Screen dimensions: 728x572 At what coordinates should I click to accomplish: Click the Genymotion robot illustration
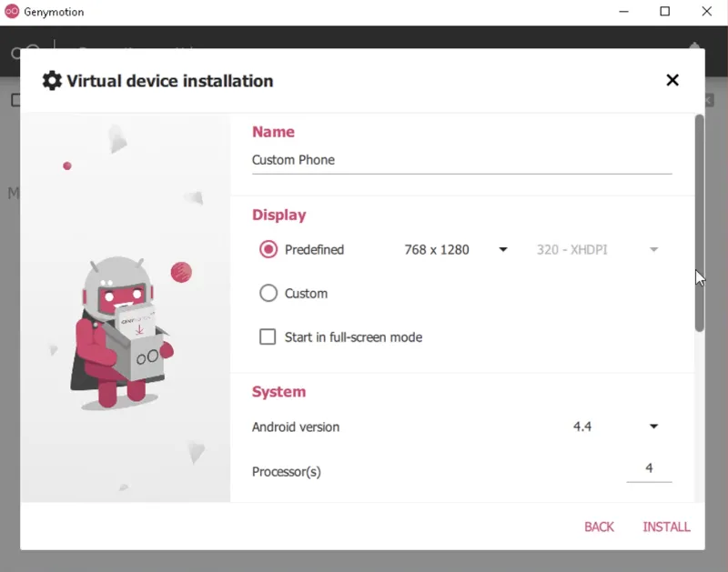tap(122, 333)
